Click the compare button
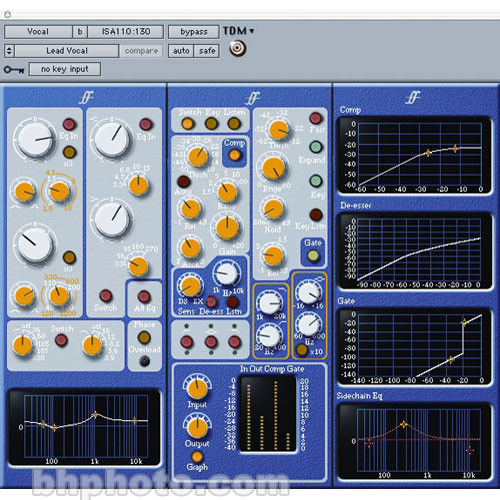This screenshot has height=500, width=500. pos(141,51)
